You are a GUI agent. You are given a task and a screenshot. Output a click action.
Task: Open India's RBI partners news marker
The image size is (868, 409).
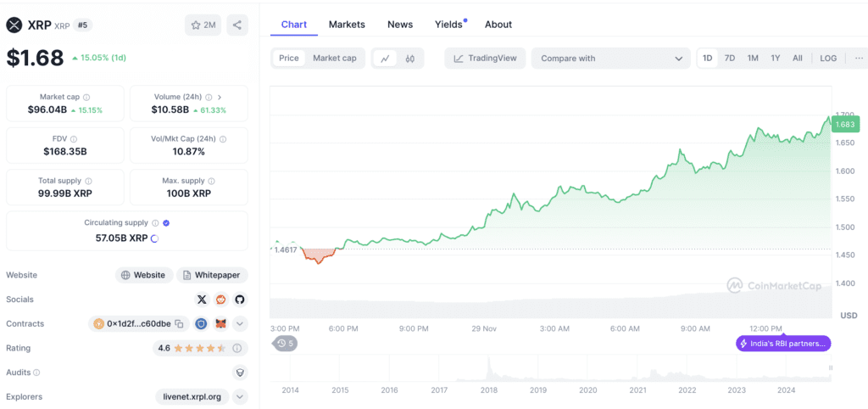click(x=782, y=344)
